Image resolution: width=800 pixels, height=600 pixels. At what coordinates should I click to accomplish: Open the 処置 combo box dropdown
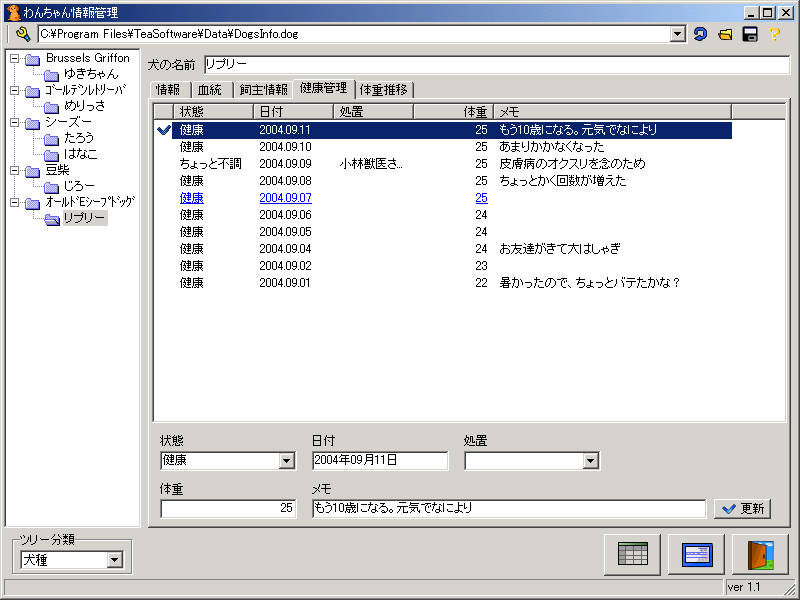click(590, 461)
